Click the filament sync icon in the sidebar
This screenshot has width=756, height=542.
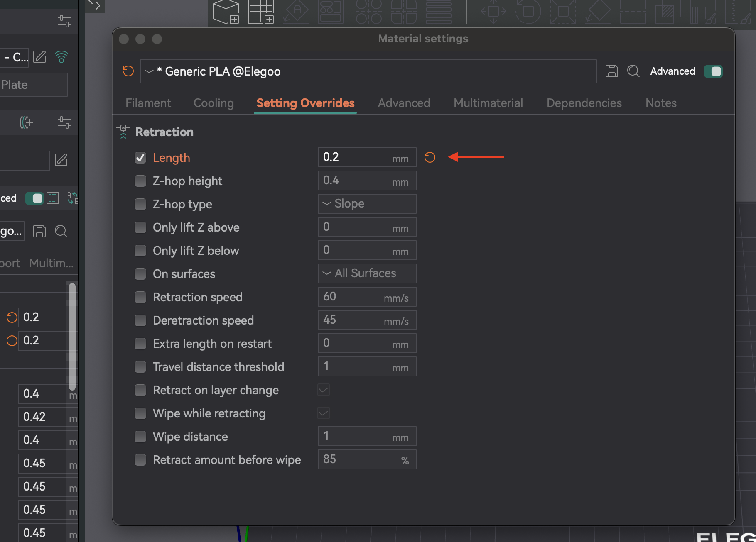pos(26,122)
